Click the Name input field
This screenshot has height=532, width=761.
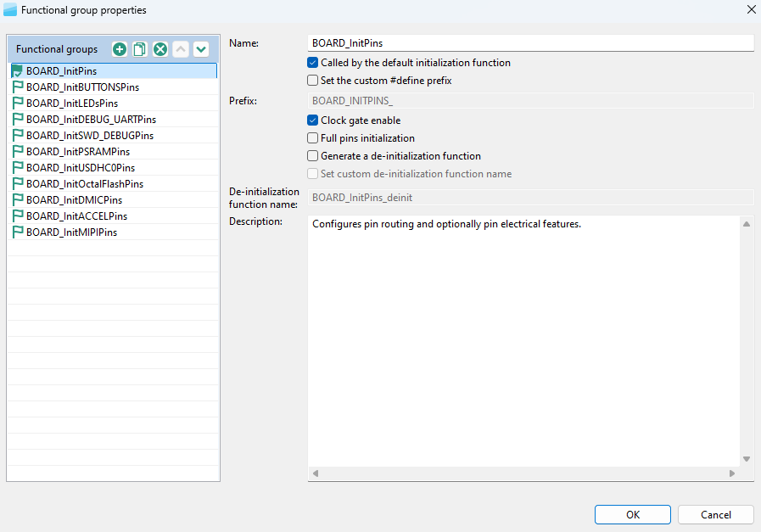click(x=530, y=42)
